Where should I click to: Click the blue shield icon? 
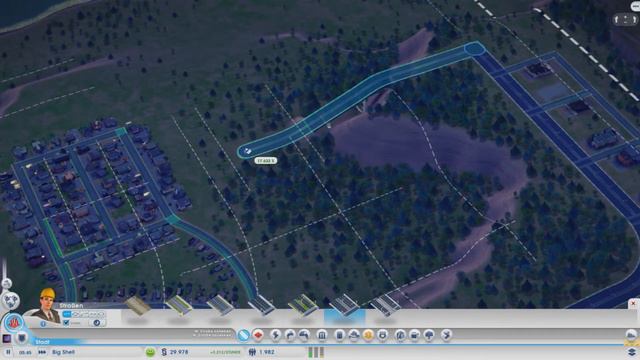[x=22, y=338]
